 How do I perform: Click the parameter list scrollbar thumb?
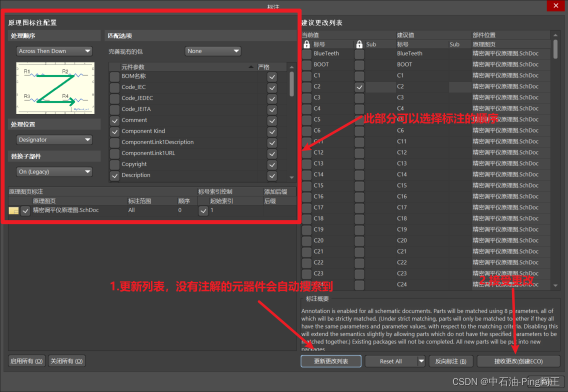(x=291, y=84)
